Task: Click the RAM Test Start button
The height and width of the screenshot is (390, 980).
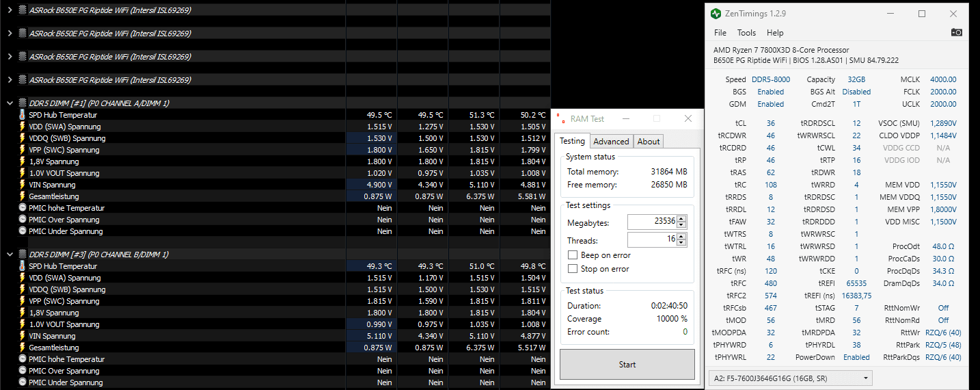Action: 627,365
